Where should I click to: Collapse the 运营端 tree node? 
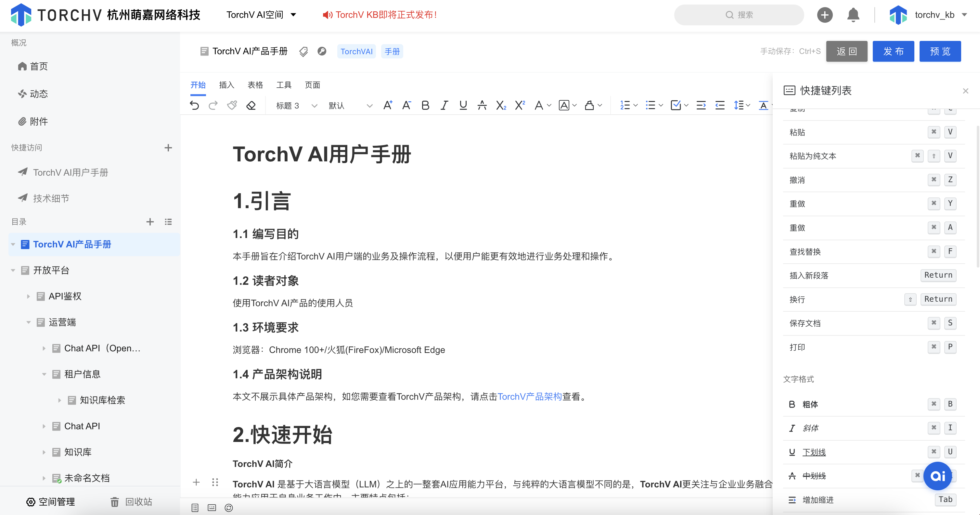click(28, 322)
